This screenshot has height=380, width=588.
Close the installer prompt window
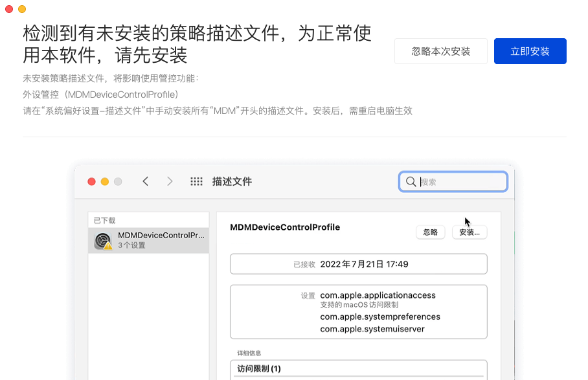pos(9,9)
